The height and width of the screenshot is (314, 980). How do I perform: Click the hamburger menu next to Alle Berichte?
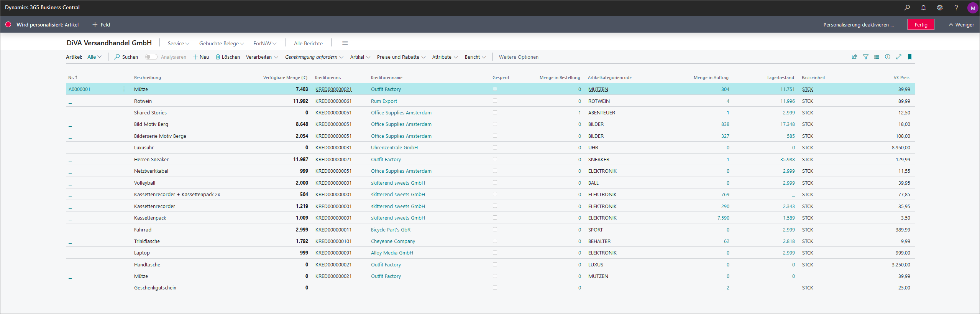[345, 43]
